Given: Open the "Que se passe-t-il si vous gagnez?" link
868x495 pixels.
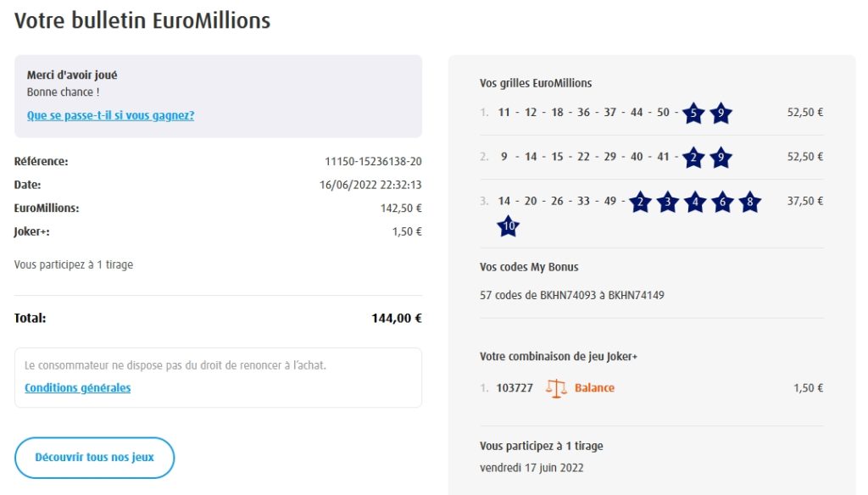Looking at the screenshot, I should pyautogui.click(x=110, y=115).
